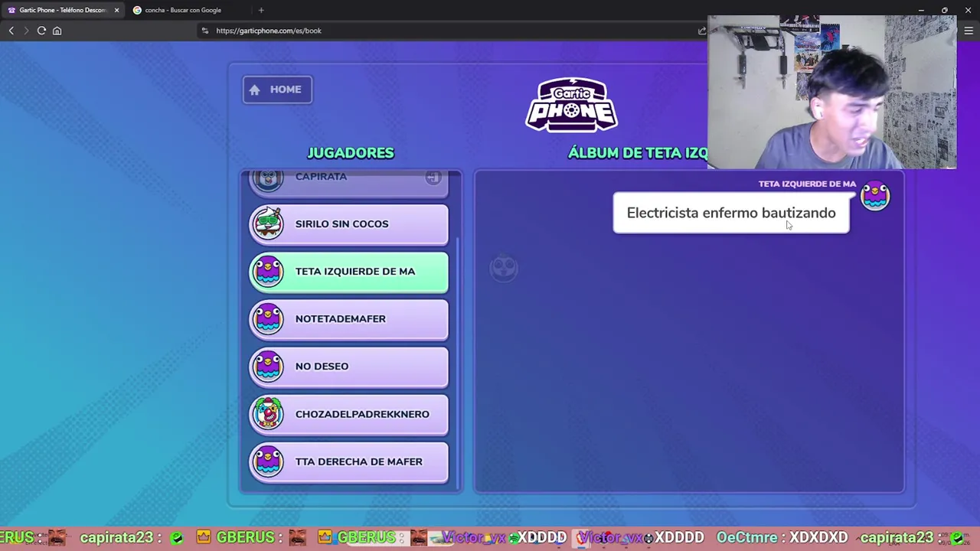The image size is (980, 551).
Task: Click the share icon in address bar
Action: [x=701, y=31]
